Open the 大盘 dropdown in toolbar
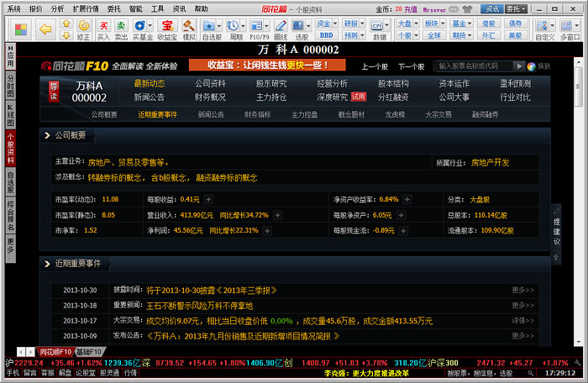Viewport: 588px width, 383px height. point(405,24)
